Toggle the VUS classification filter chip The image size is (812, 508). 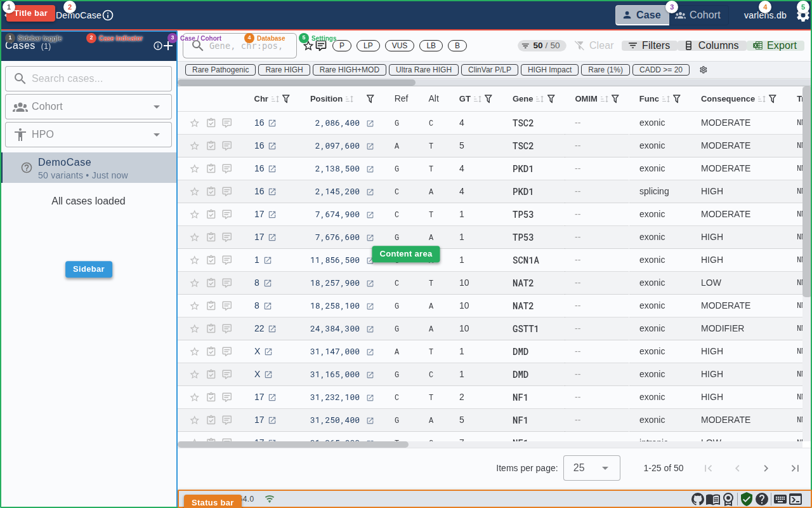400,46
